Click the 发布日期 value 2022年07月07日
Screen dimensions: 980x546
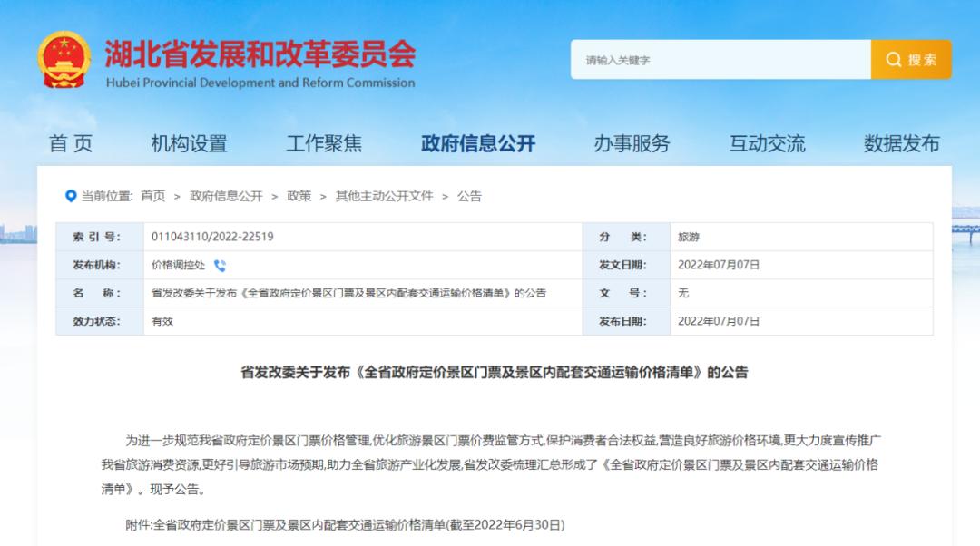point(718,321)
